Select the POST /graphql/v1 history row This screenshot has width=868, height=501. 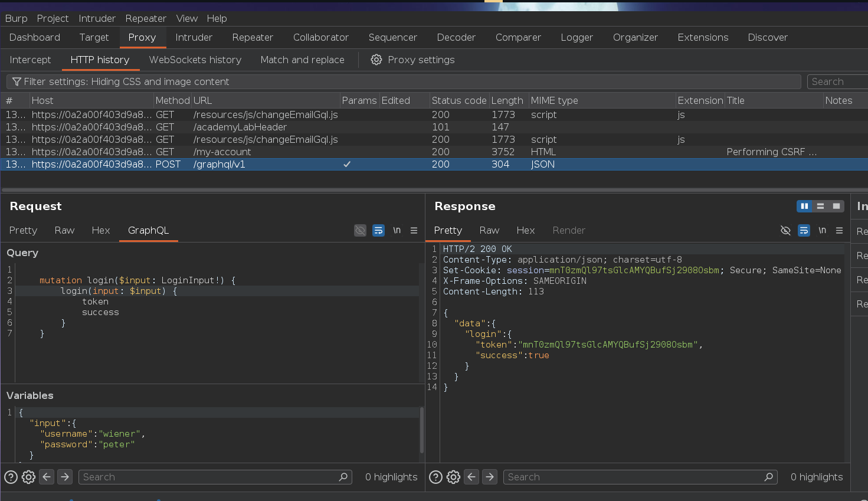tap(434, 164)
